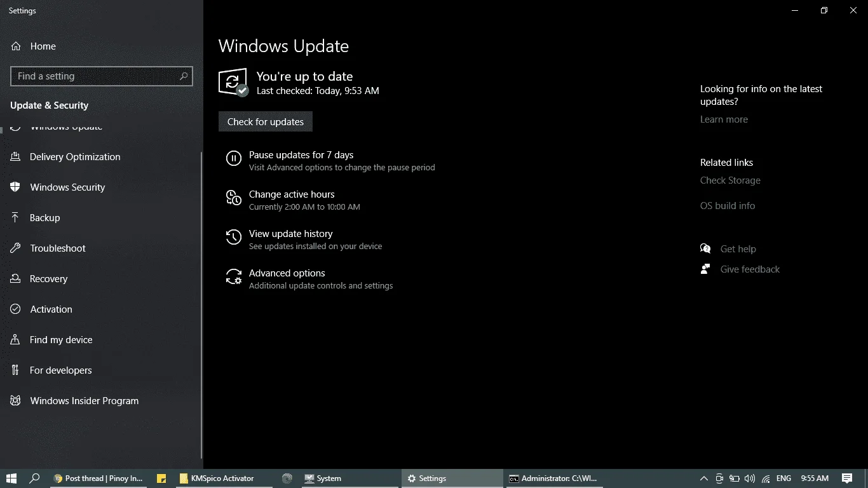Click the taskbar search magnifier

coord(35,478)
